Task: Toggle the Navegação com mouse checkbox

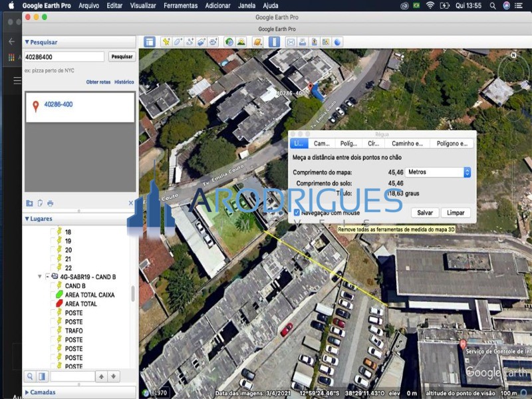Action: pos(297,212)
